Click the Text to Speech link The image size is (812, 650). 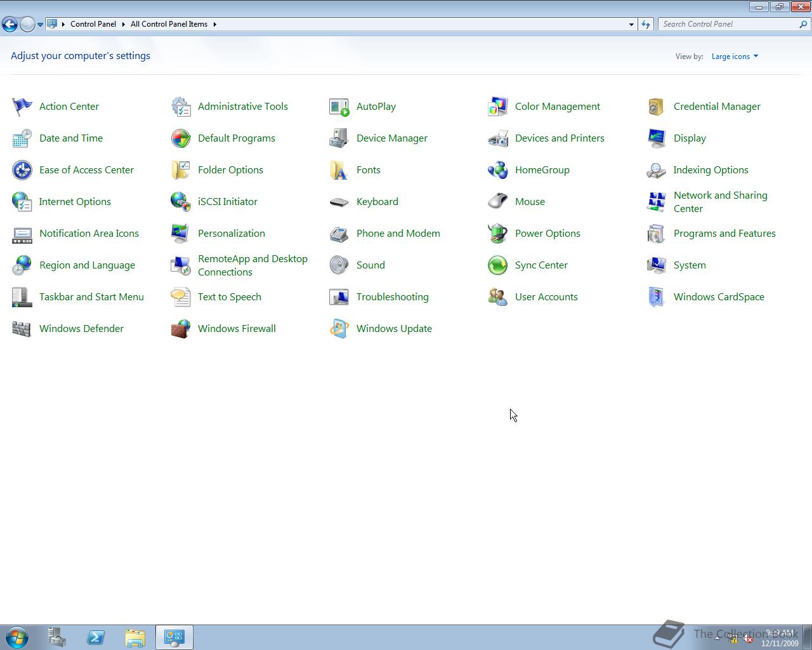pos(230,297)
